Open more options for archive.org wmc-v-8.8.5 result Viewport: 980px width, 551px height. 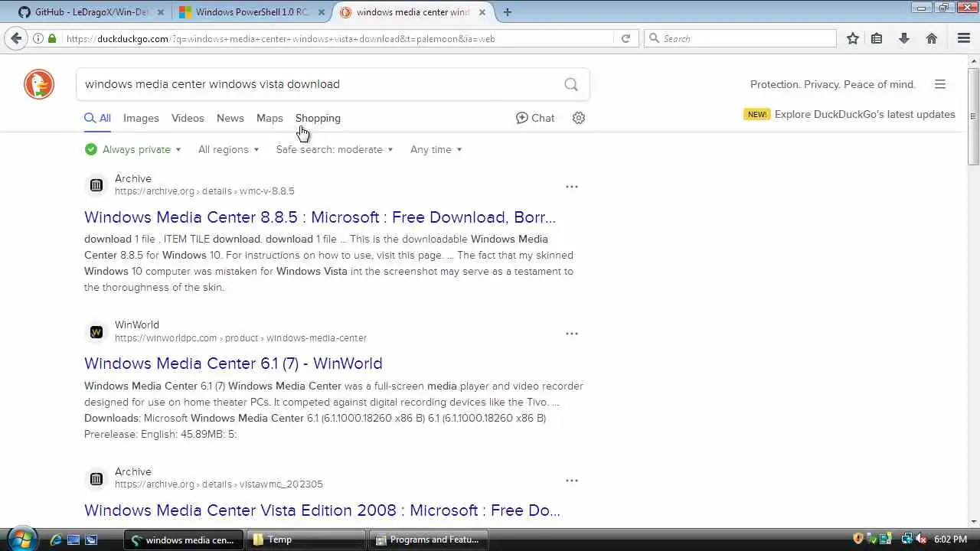point(572,187)
